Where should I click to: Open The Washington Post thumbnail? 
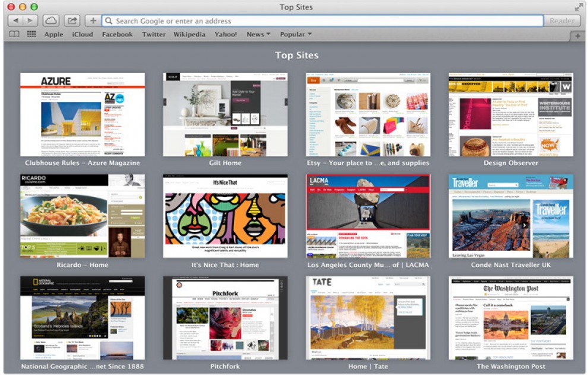pos(511,319)
